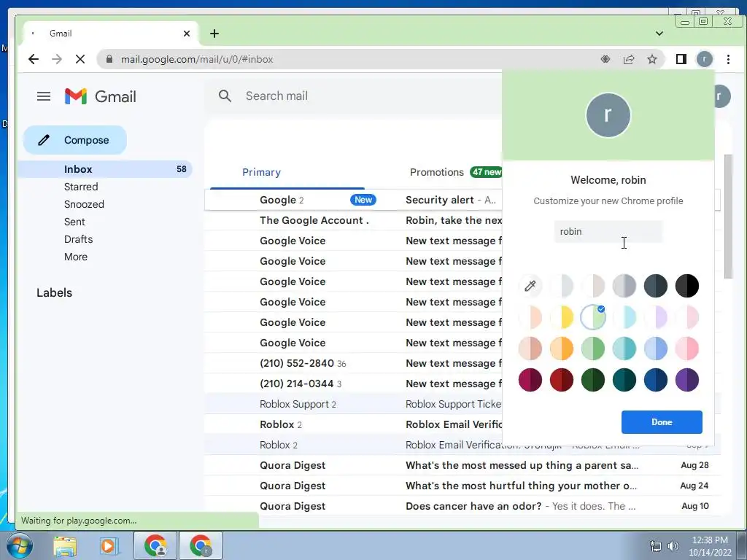Click the Gmail logo
Screen dimensions: 747x560
(x=101, y=97)
